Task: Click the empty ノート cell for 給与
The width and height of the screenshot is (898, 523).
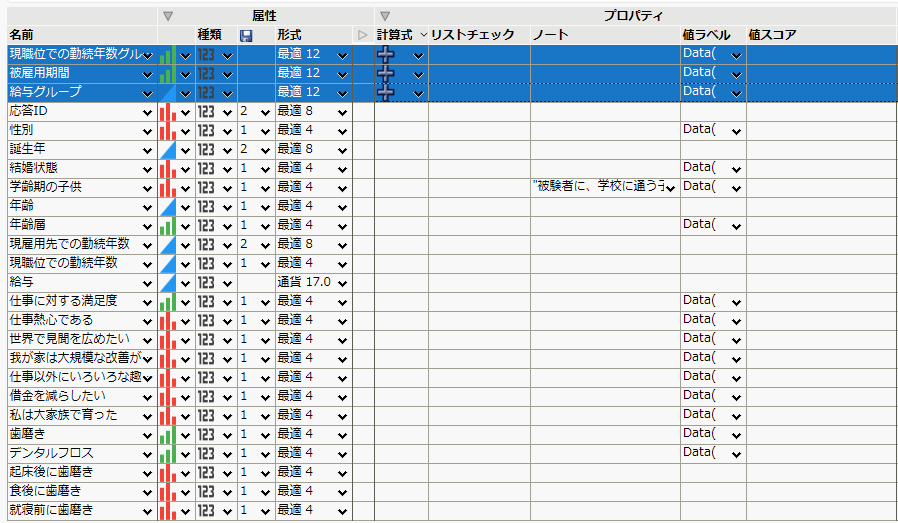Action: click(x=605, y=282)
